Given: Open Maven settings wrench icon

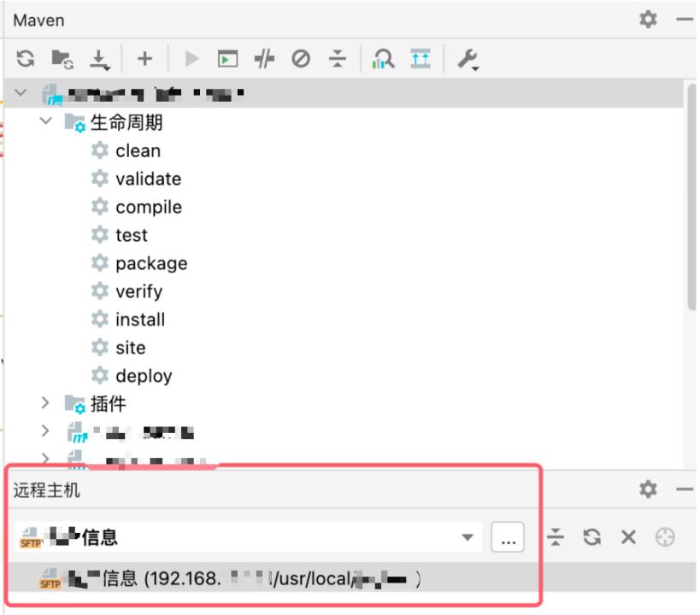Looking at the screenshot, I should point(468,59).
